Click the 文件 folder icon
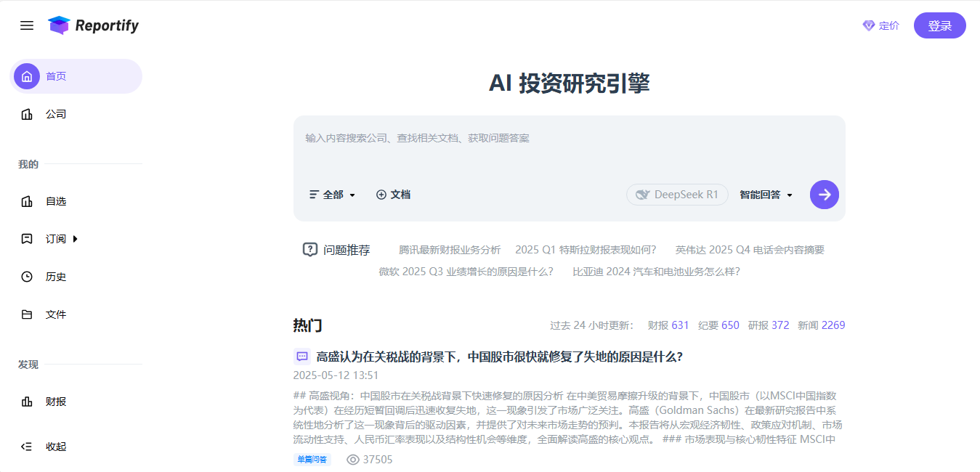 (x=27, y=314)
